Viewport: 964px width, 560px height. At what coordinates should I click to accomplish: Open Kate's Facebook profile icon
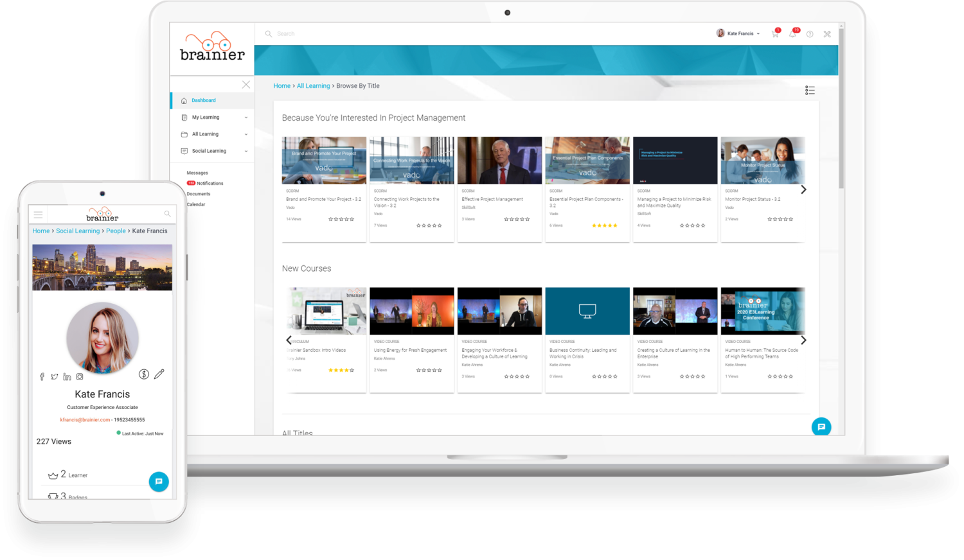[x=42, y=377]
